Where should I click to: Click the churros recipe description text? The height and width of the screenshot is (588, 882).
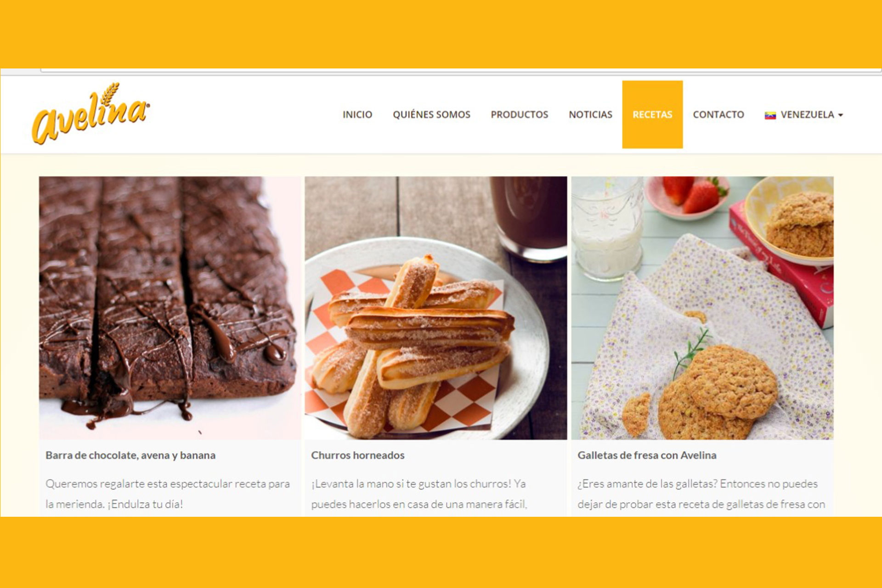pyautogui.click(x=419, y=494)
